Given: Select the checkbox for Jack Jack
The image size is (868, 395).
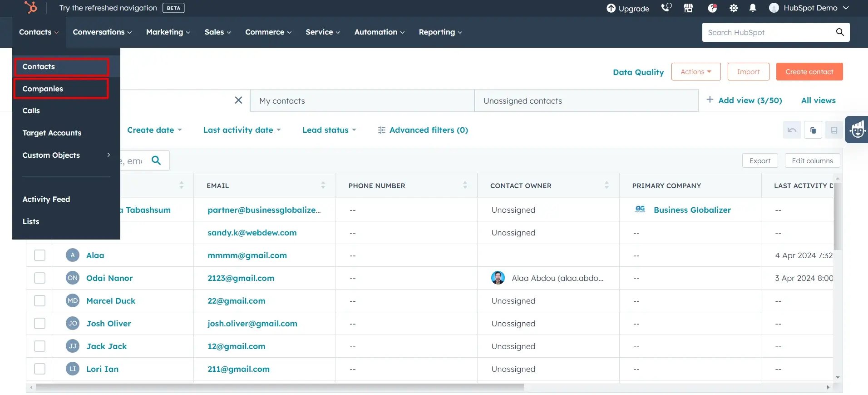Looking at the screenshot, I should [40, 346].
